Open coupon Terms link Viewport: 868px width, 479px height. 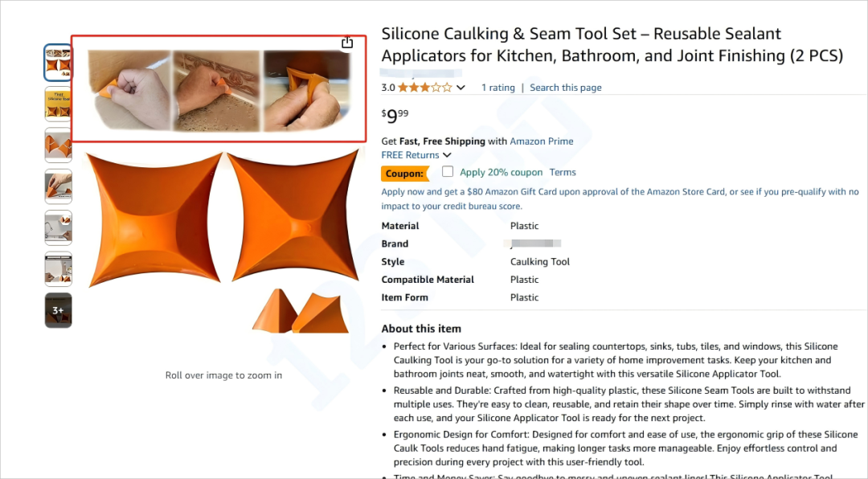(x=563, y=172)
